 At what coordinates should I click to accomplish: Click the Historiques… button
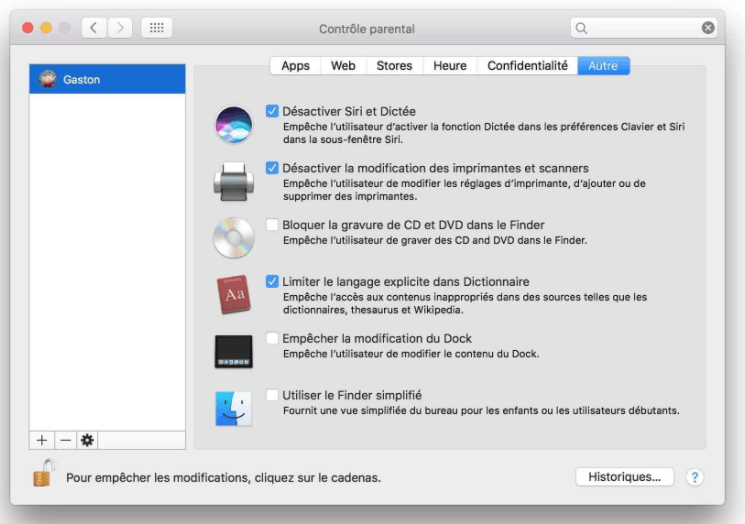(624, 477)
